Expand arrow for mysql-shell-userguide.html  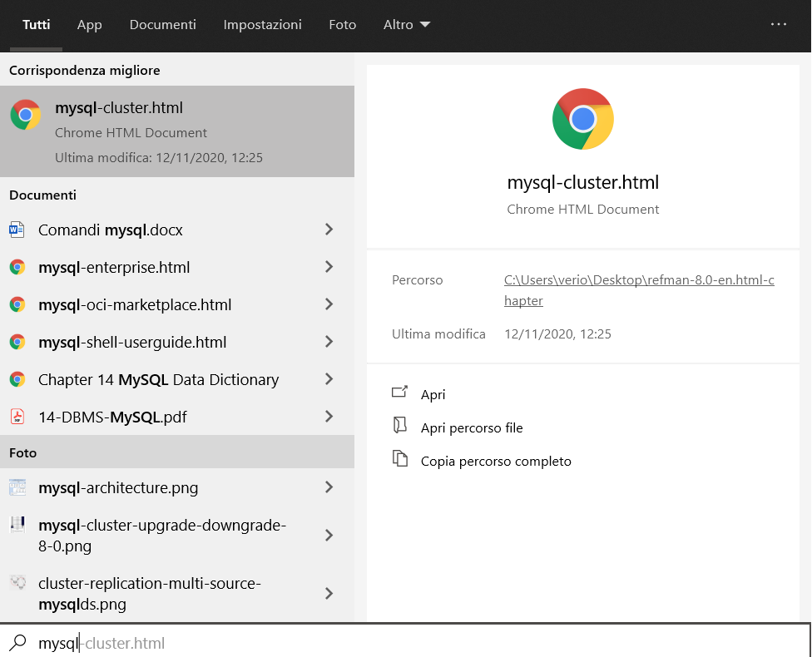tap(329, 341)
